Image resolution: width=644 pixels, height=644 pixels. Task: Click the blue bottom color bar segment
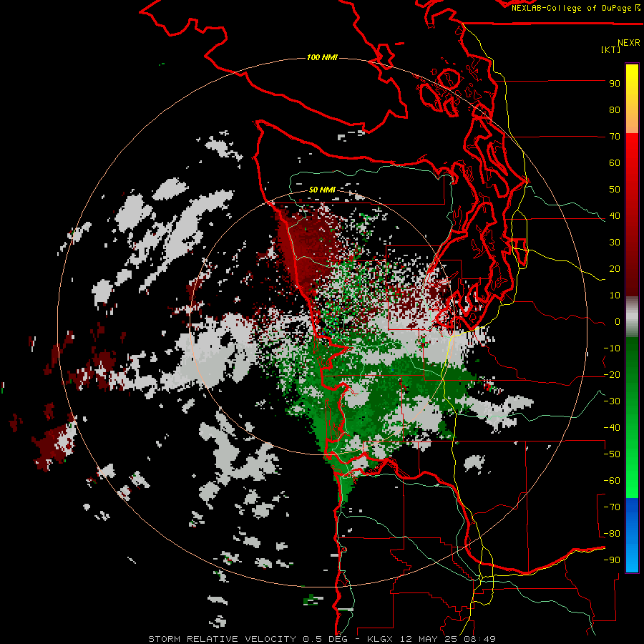click(x=632, y=535)
